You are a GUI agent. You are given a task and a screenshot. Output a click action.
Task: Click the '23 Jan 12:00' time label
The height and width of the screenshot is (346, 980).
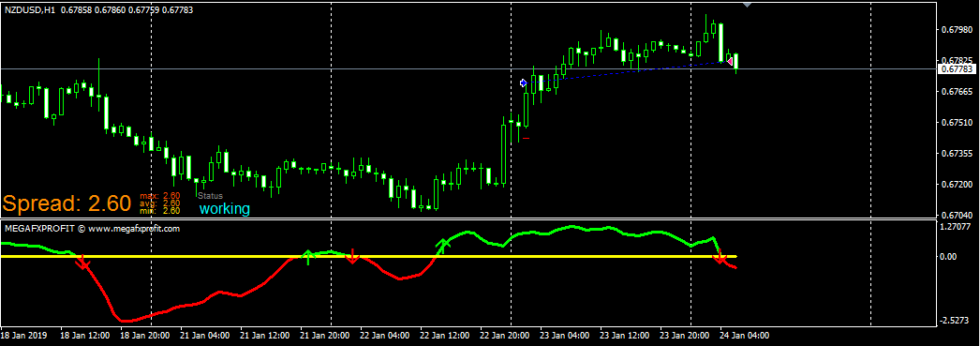[625, 336]
